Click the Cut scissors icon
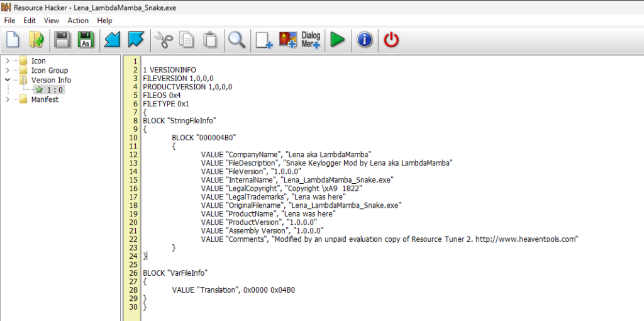Image resolution: width=644 pixels, height=321 pixels. 163,40
